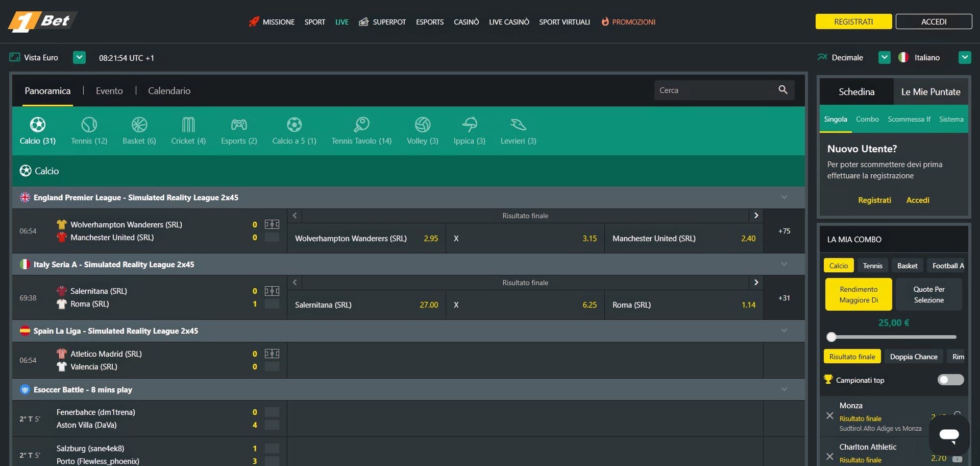Open the Calendario tab
The height and width of the screenshot is (466, 980).
pyautogui.click(x=169, y=90)
